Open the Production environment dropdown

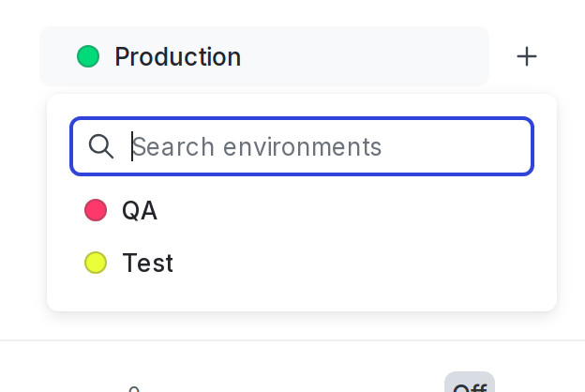pos(263,57)
